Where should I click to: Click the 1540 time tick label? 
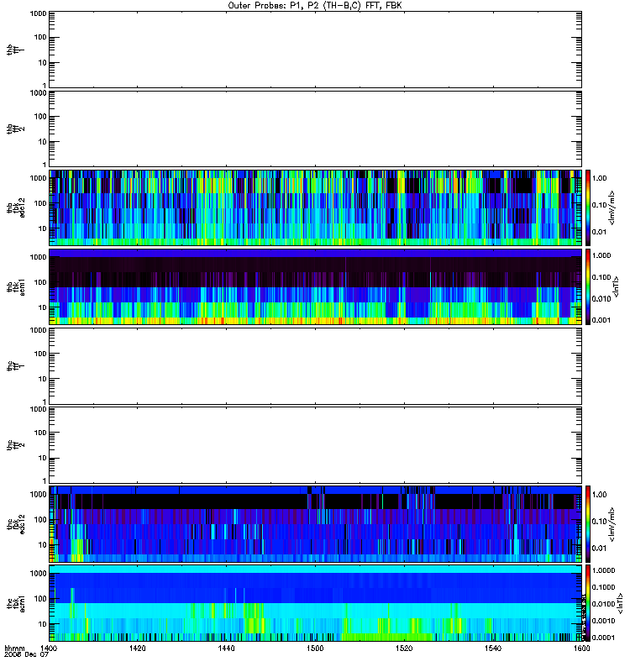click(493, 648)
